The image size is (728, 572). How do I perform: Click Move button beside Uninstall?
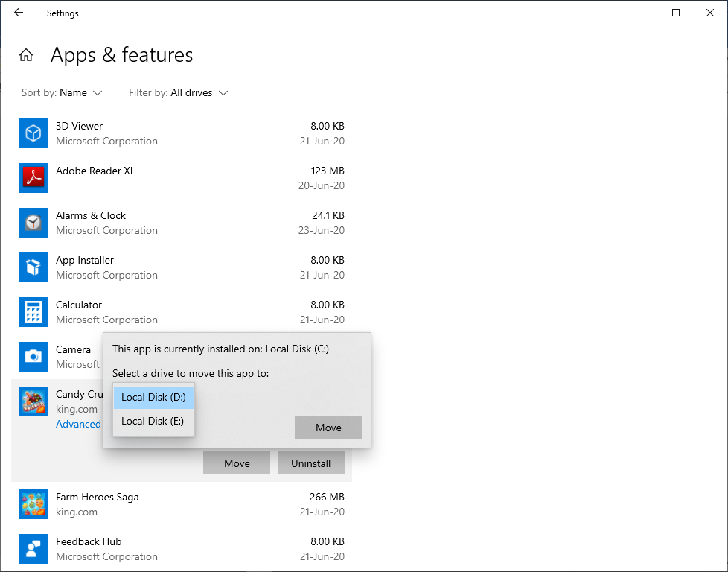[x=237, y=463]
